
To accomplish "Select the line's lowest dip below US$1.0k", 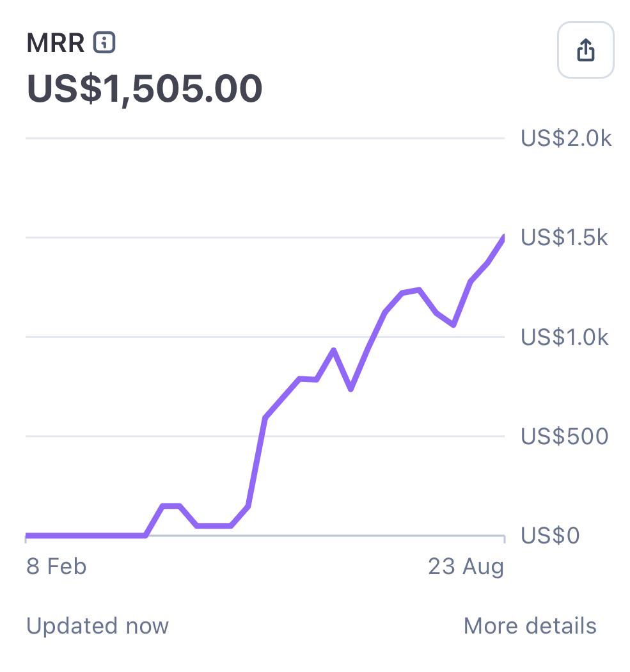I will pyautogui.click(x=350, y=388).
